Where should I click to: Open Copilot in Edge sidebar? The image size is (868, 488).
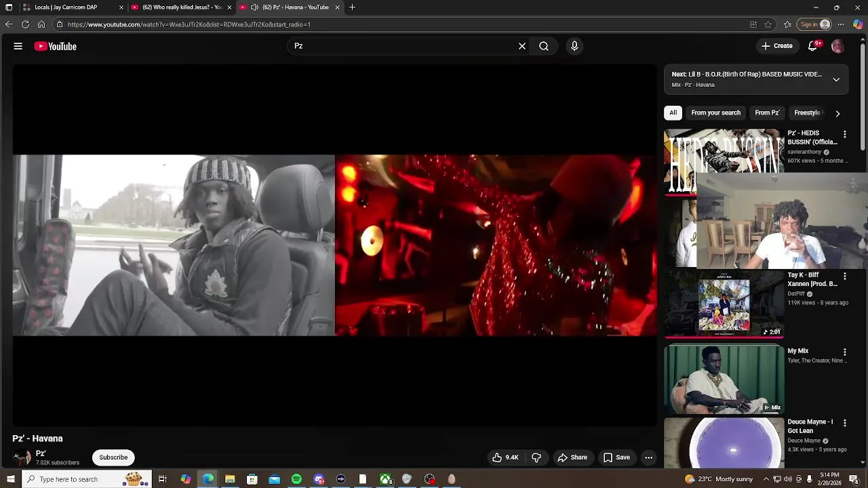858,24
